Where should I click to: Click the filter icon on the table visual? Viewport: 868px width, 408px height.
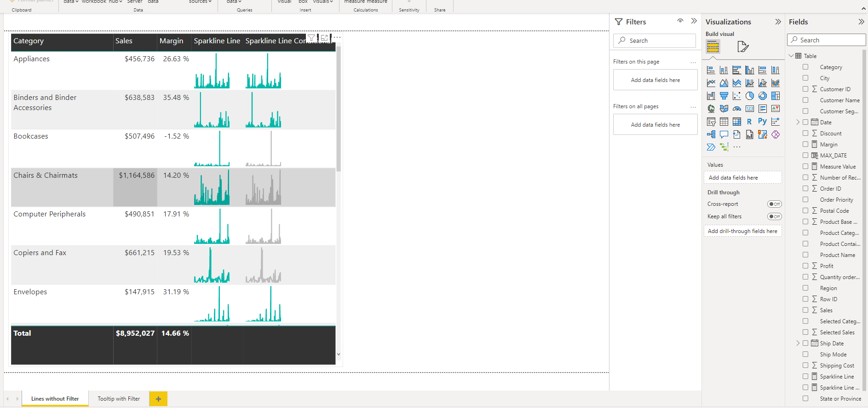click(x=311, y=38)
